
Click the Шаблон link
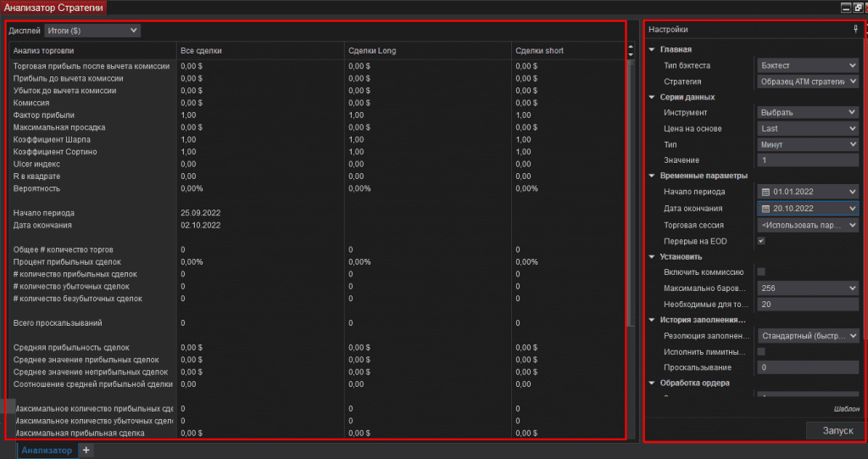847,409
